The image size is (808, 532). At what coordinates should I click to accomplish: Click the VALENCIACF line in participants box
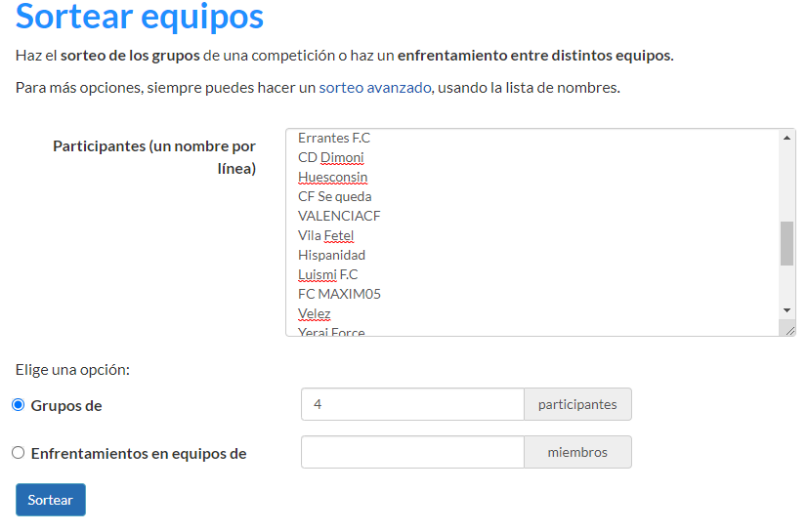point(339,216)
